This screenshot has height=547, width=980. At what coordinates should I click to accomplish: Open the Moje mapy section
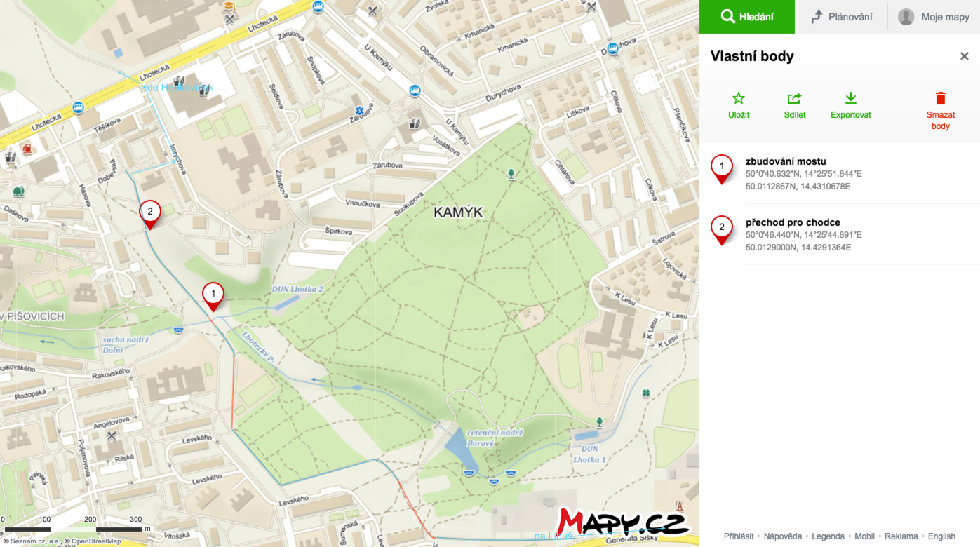pos(934,17)
